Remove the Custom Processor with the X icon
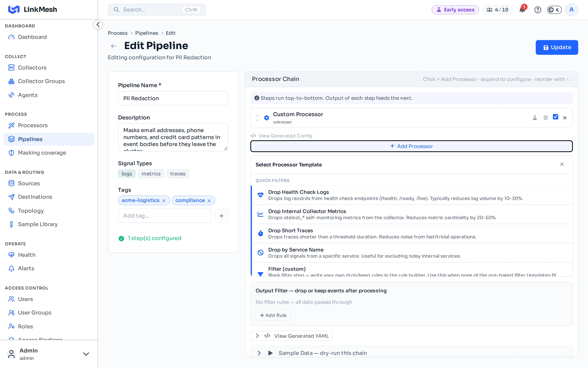Screen dimensions: 588x368 (x=565, y=118)
